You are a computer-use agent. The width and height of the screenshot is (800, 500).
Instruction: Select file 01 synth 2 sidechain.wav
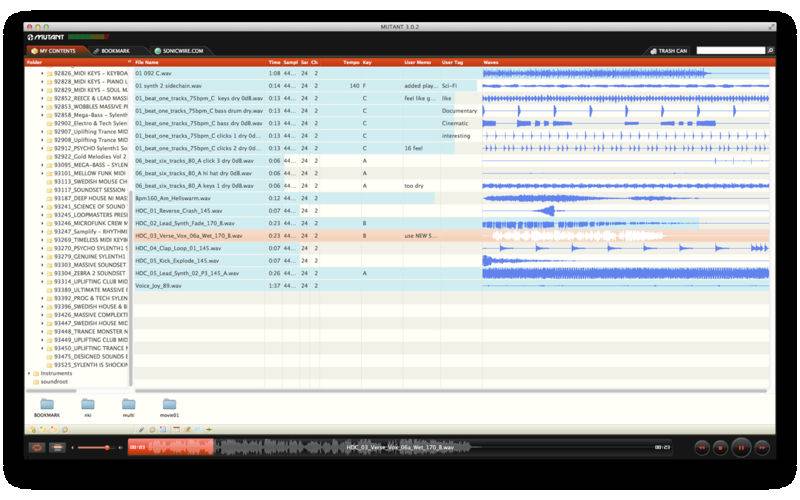pos(168,86)
